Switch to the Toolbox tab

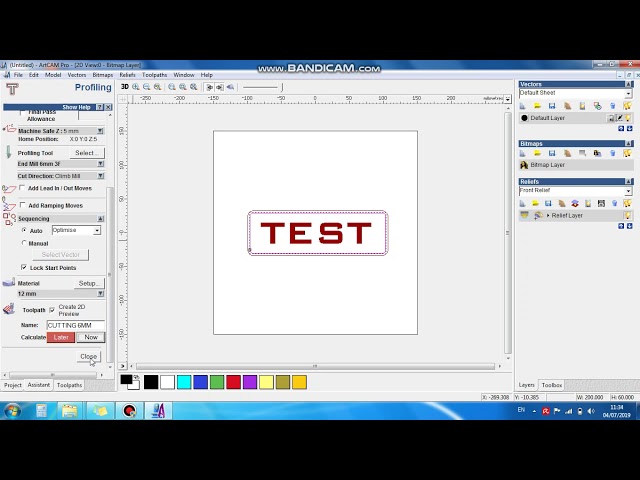[552, 385]
